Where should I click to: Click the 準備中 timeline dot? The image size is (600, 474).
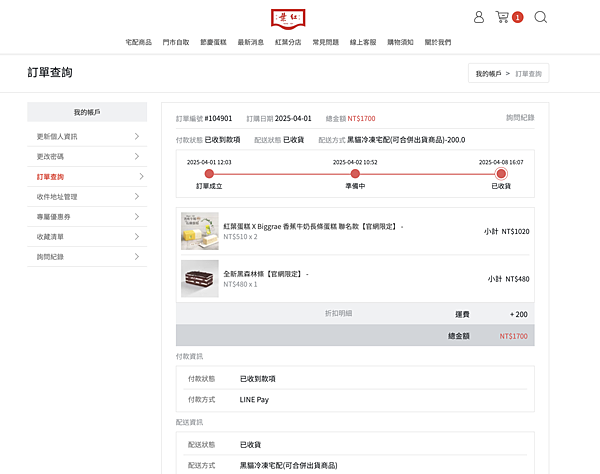pyautogui.click(x=355, y=174)
